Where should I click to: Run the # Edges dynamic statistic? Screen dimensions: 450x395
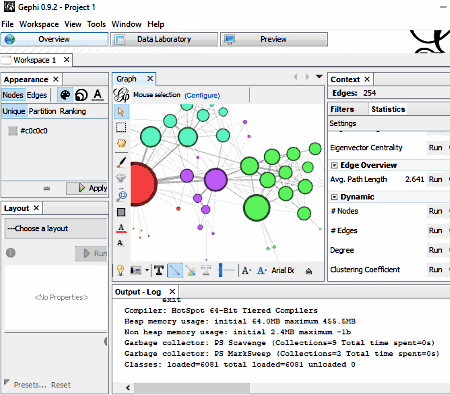435,231
